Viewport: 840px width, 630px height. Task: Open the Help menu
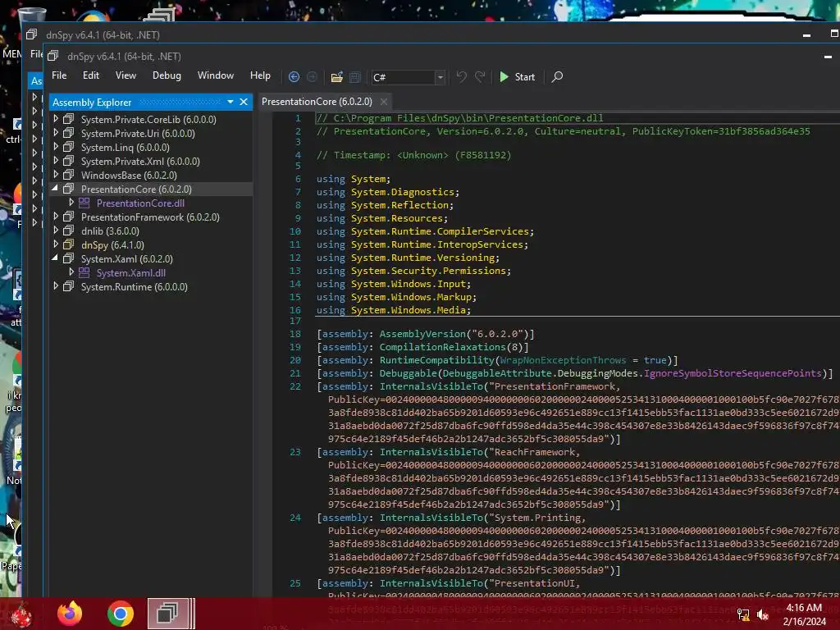click(x=260, y=75)
